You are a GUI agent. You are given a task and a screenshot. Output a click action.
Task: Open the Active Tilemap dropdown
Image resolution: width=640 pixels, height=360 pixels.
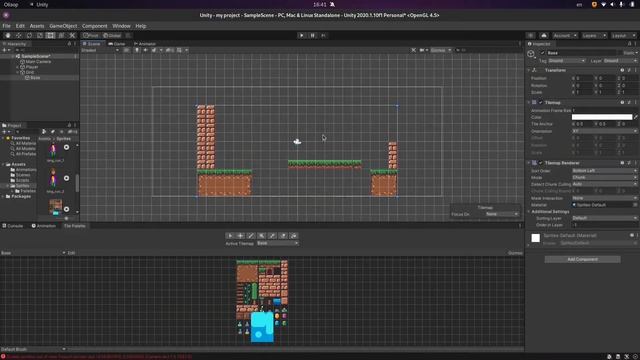(278, 243)
